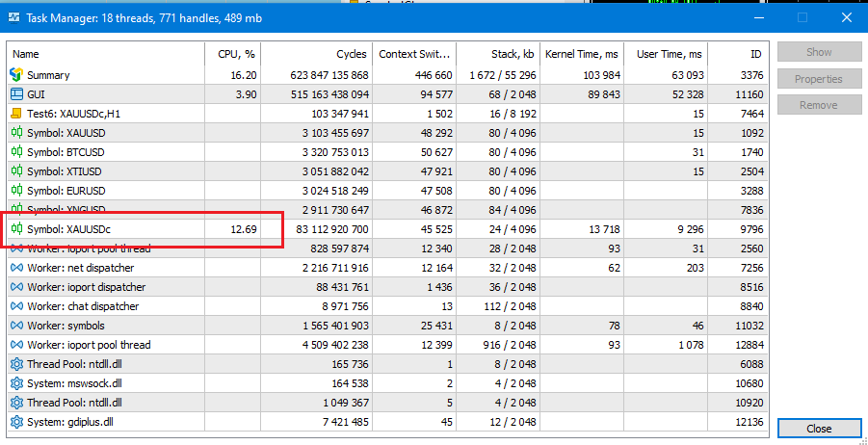Click the Summary row icon
Screen dimensions: 868x445
[16, 75]
